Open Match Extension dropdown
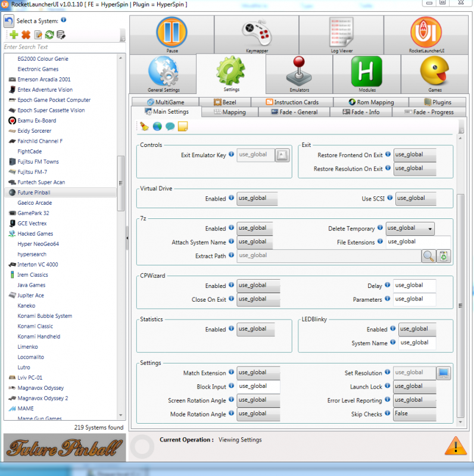Screen dimensions: 474x476 [x=258, y=373]
